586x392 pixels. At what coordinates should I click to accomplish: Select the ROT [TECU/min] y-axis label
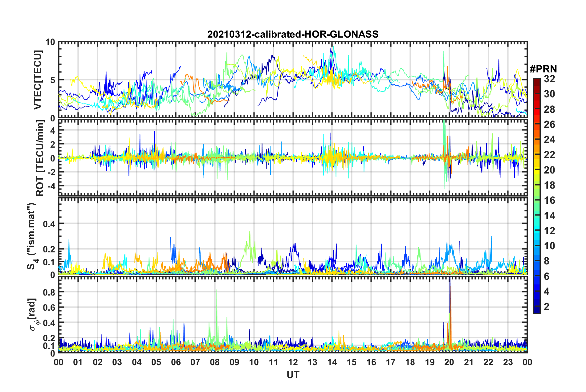(x=40, y=158)
